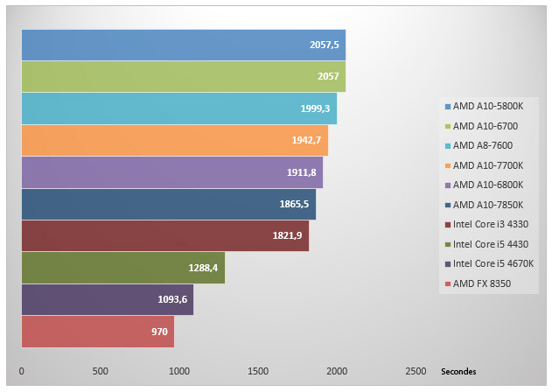Click the AMD A8-7600 legend color swatch

pyautogui.click(x=448, y=146)
